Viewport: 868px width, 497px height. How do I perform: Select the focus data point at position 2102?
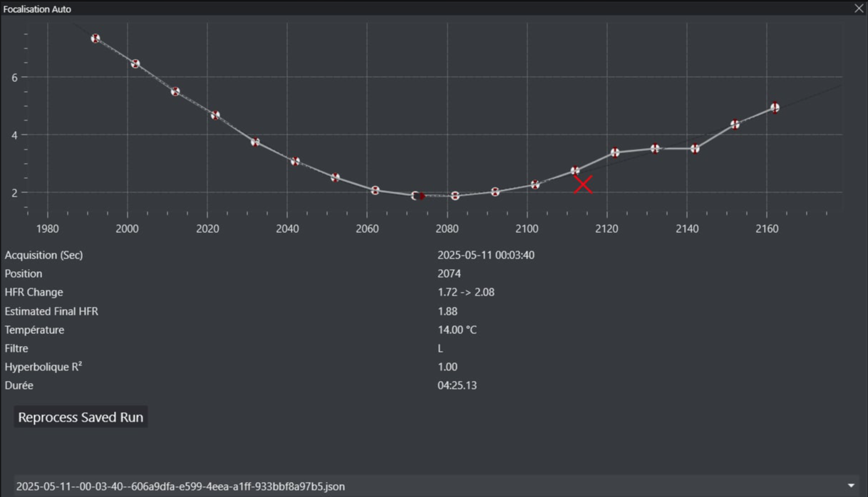pyautogui.click(x=535, y=185)
